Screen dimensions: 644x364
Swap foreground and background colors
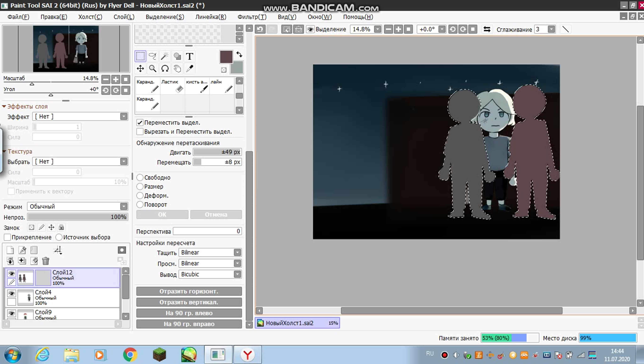tap(239, 54)
